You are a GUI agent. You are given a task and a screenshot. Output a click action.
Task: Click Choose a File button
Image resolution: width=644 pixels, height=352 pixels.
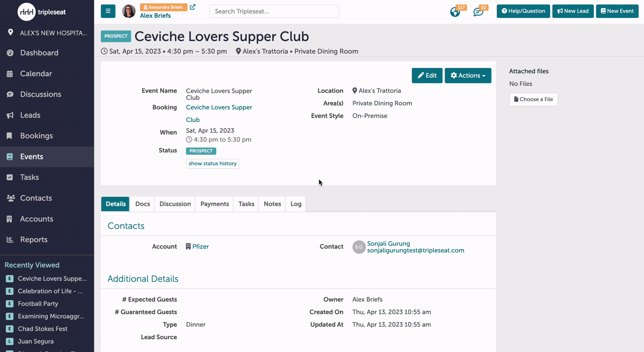point(533,99)
